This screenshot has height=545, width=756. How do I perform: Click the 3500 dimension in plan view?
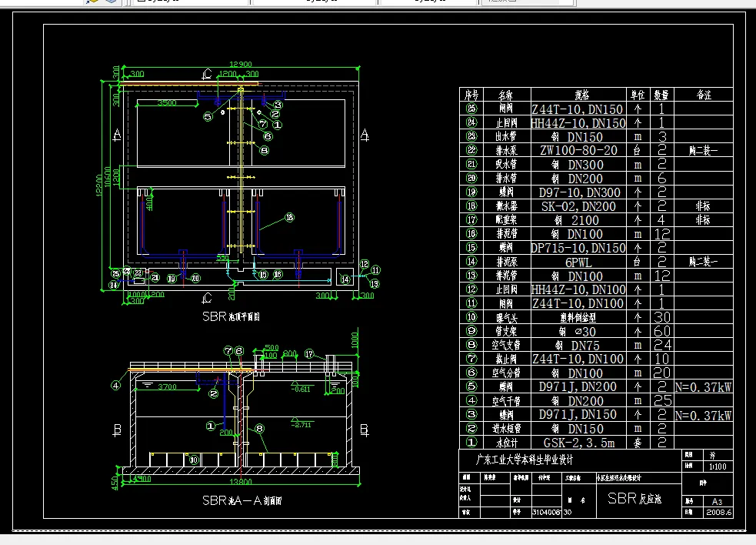[167, 103]
